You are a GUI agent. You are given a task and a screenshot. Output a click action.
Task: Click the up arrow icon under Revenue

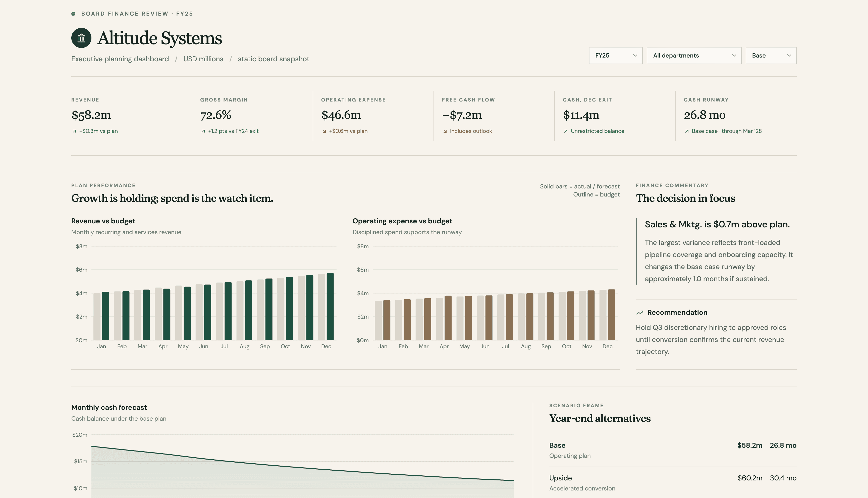point(74,131)
